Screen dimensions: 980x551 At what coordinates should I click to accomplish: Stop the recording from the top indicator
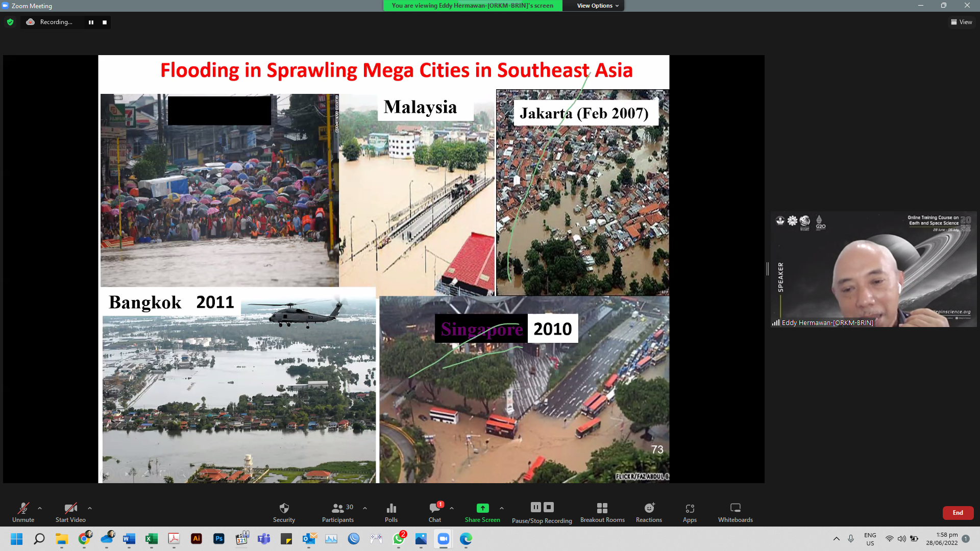(105, 22)
